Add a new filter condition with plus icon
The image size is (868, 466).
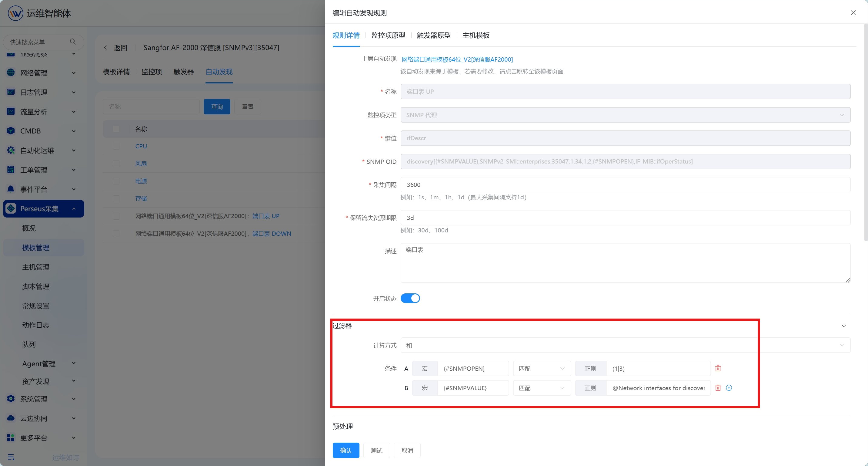point(729,388)
